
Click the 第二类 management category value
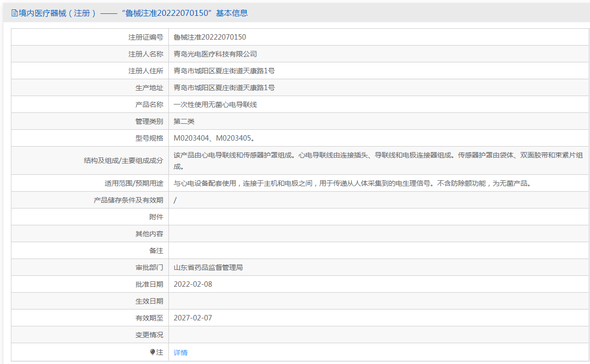(184, 121)
